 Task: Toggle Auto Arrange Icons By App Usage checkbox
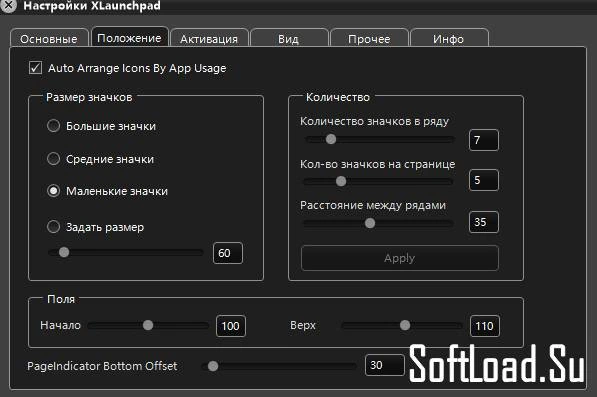[x=35, y=68]
